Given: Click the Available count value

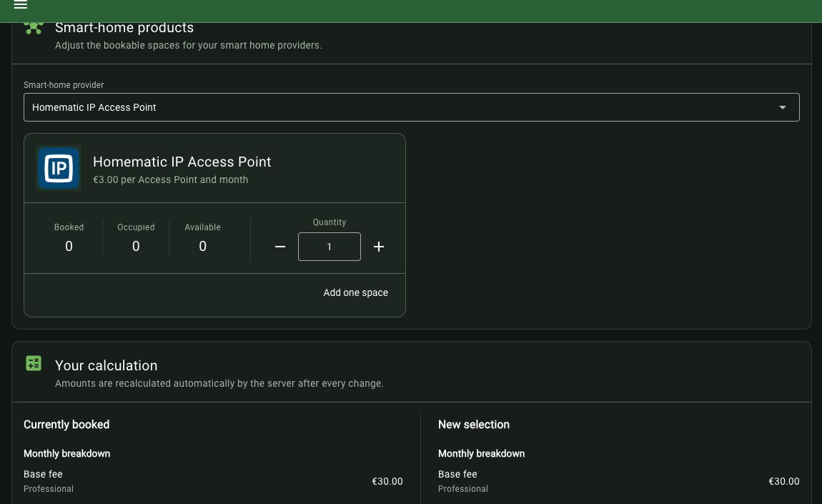Looking at the screenshot, I should tap(203, 246).
